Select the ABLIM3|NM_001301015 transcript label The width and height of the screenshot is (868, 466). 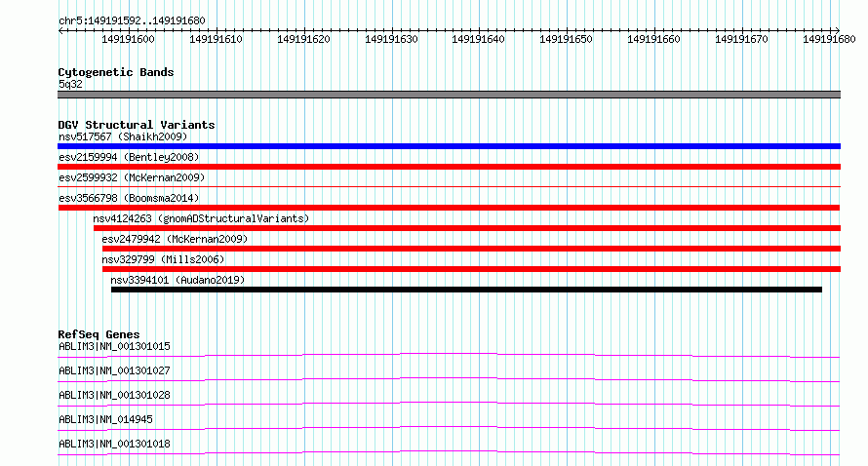(114, 346)
